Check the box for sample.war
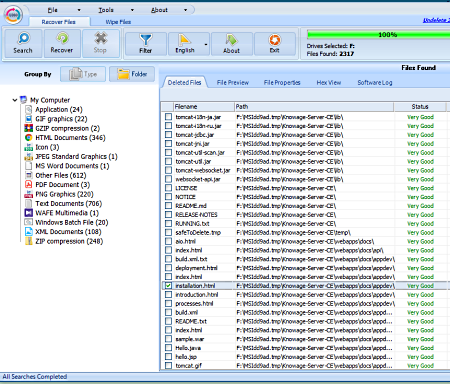The height and width of the screenshot is (384, 450). (168, 339)
